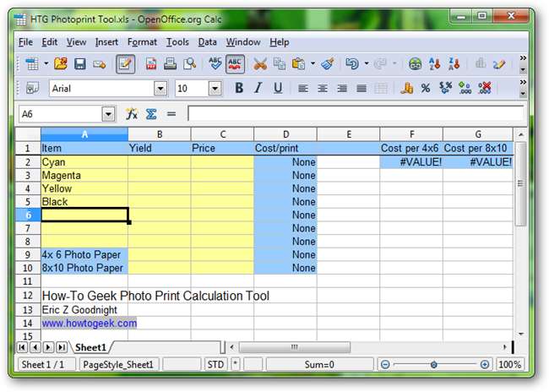Viewport: 549px width, 392px height.
Task: Click the Document as E-mail icon
Action: point(100,64)
